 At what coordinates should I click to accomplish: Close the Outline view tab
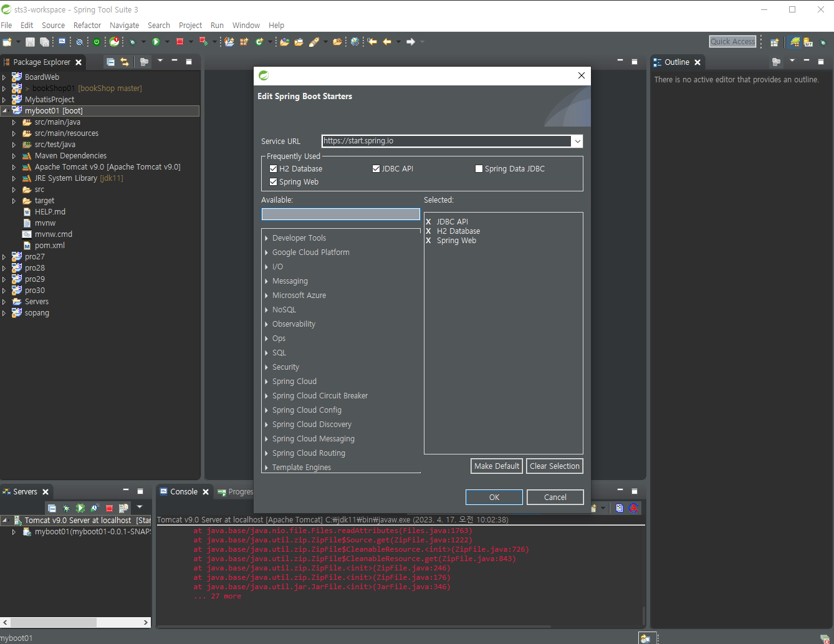[697, 62]
